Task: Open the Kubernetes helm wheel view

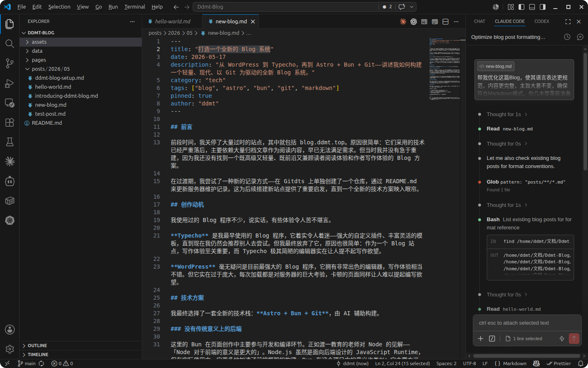Action: coord(10,220)
